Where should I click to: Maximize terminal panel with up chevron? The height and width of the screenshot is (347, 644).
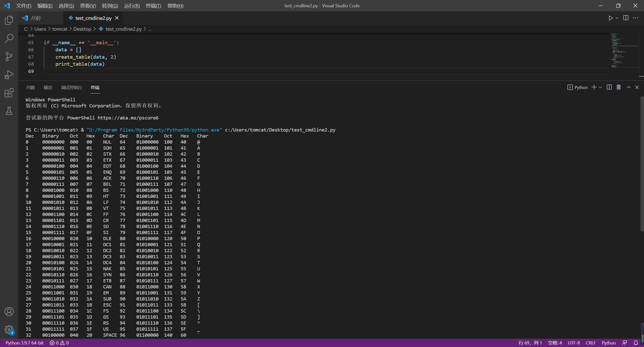pyautogui.click(x=628, y=87)
